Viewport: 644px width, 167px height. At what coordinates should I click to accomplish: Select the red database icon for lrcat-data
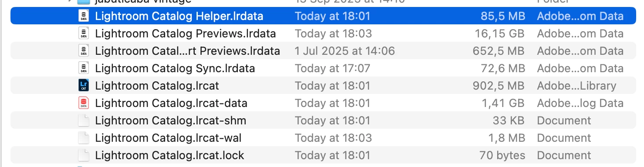[84, 103]
